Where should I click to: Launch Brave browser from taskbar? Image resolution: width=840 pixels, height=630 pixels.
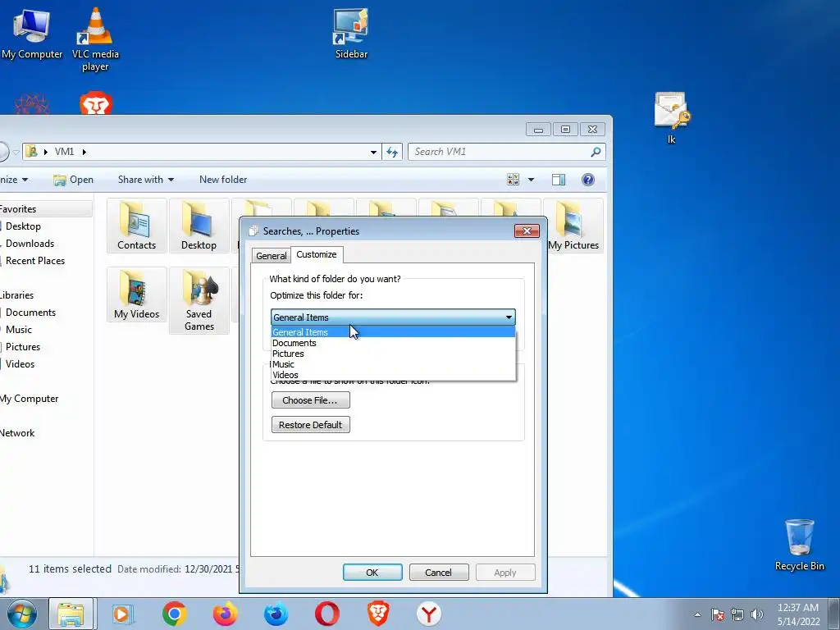pos(378,614)
